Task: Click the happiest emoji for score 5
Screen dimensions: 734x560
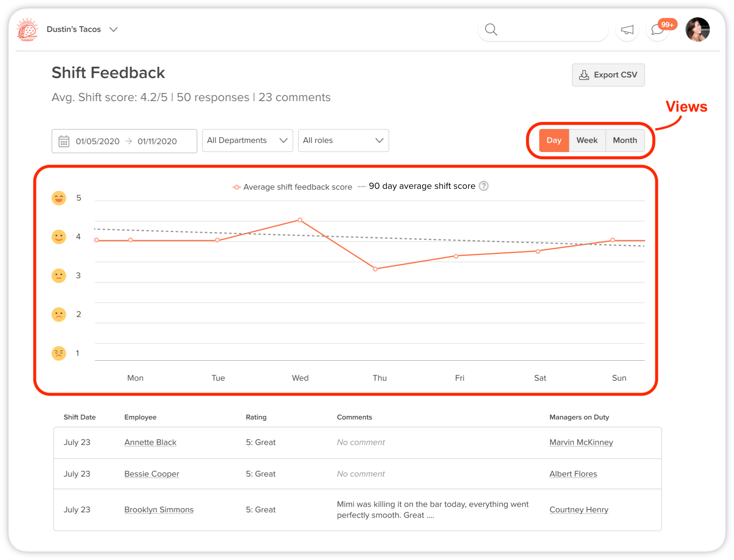Action: pos(59,198)
